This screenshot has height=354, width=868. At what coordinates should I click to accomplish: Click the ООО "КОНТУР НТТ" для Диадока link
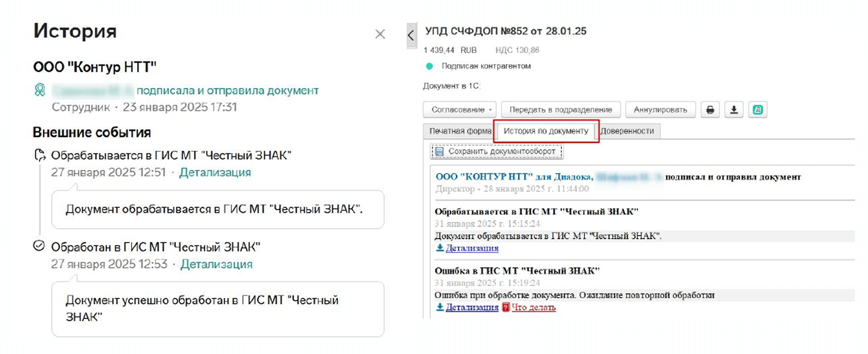tap(514, 177)
